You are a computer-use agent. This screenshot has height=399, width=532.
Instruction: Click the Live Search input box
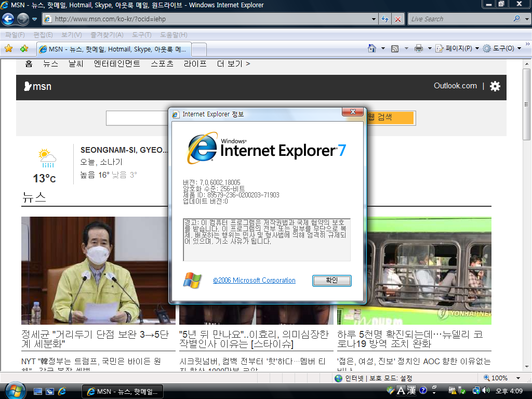461,19
